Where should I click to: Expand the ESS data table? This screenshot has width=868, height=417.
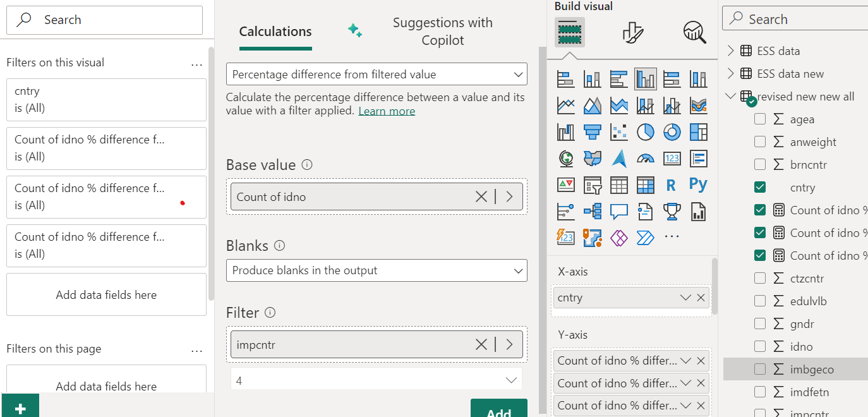point(731,51)
